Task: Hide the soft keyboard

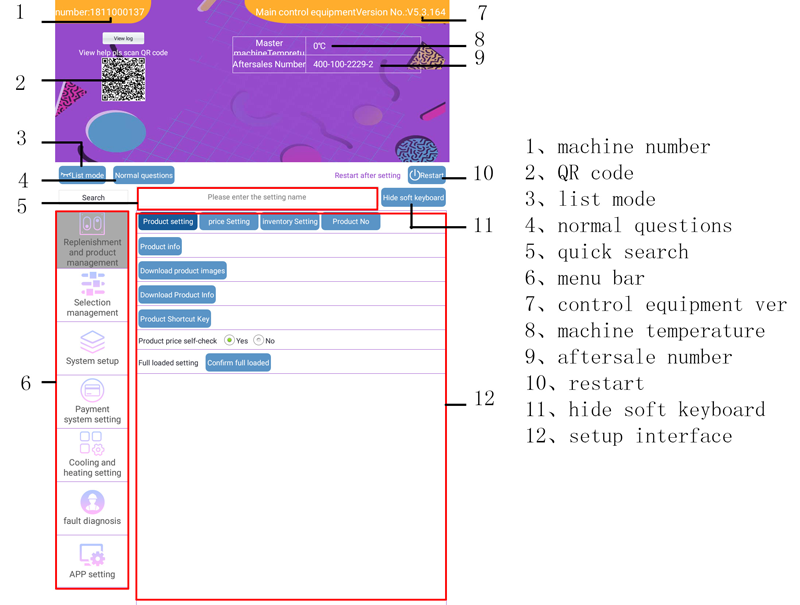Action: coord(413,197)
